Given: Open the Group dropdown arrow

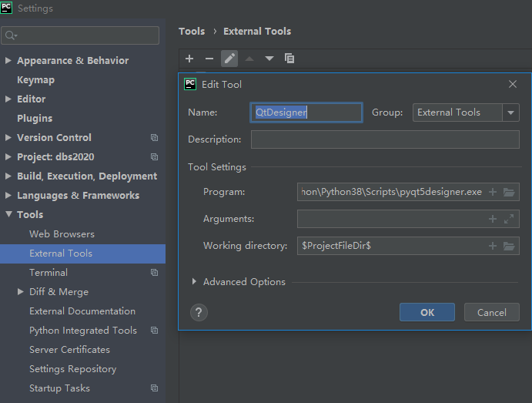Looking at the screenshot, I should click(510, 113).
